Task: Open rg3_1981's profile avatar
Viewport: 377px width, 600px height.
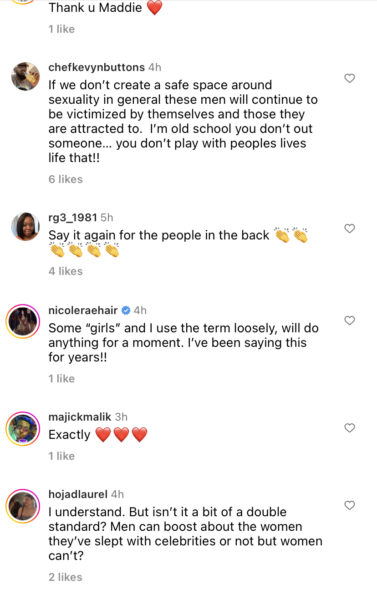Action: [x=25, y=226]
